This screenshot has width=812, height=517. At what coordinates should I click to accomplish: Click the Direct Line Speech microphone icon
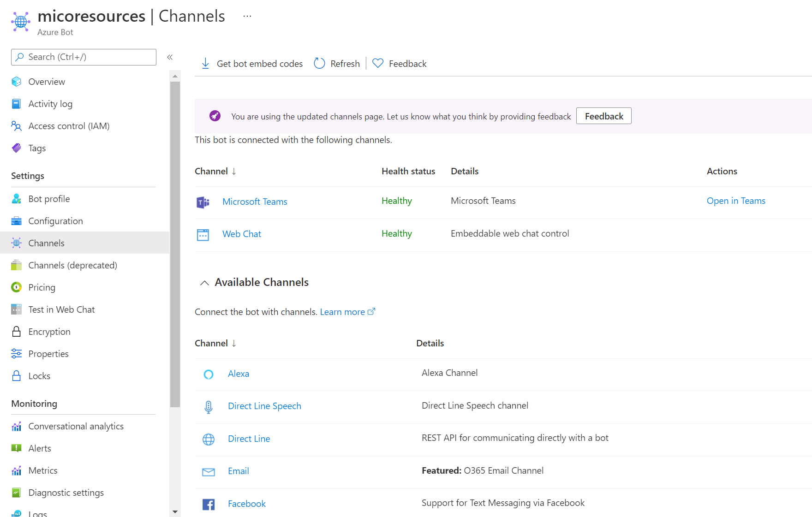(x=209, y=407)
